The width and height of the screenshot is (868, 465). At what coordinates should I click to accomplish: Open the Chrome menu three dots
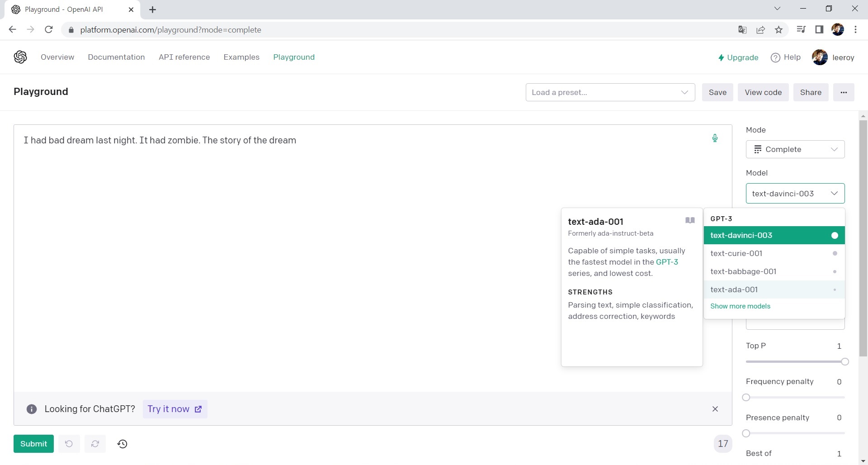click(855, 30)
